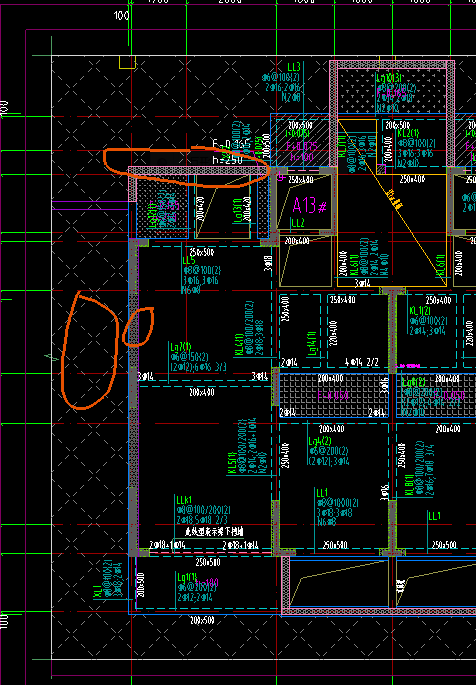Click the XL1 beam label
The width and height of the screenshot is (476, 685).
(x=98, y=592)
